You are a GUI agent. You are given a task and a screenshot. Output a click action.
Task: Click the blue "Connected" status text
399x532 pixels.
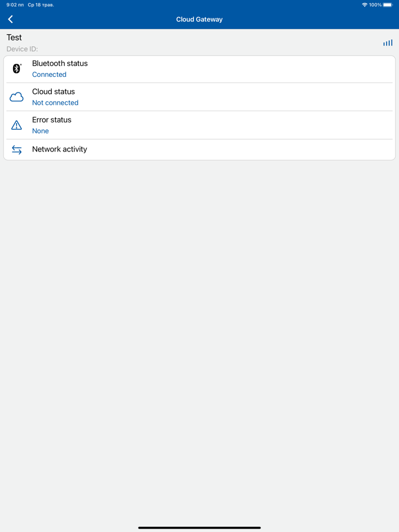(x=49, y=75)
